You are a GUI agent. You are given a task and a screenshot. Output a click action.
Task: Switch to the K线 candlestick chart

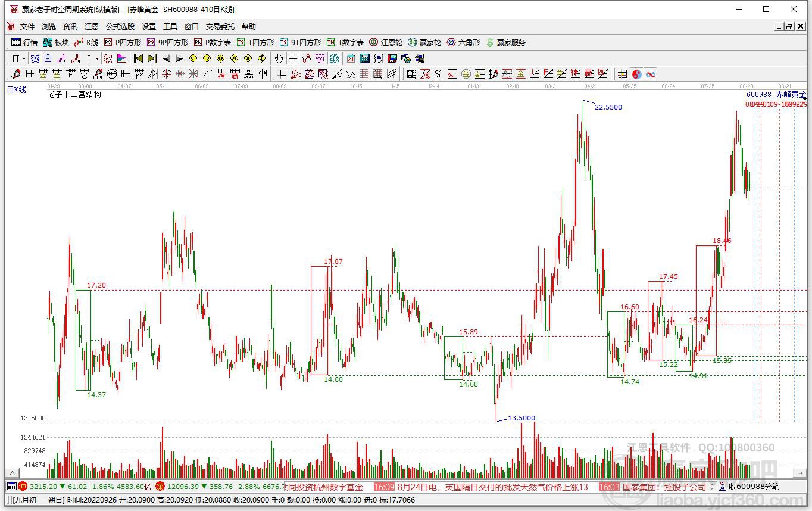86,42
